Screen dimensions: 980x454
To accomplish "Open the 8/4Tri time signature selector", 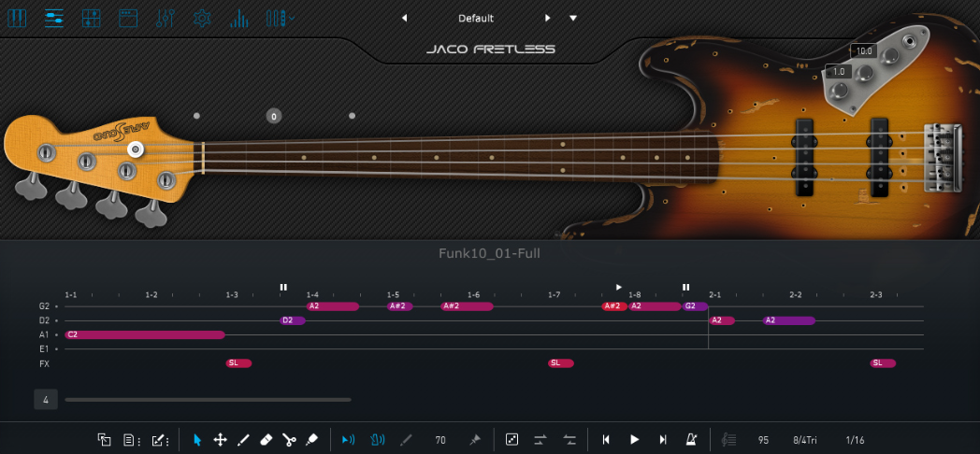I will click(x=806, y=440).
